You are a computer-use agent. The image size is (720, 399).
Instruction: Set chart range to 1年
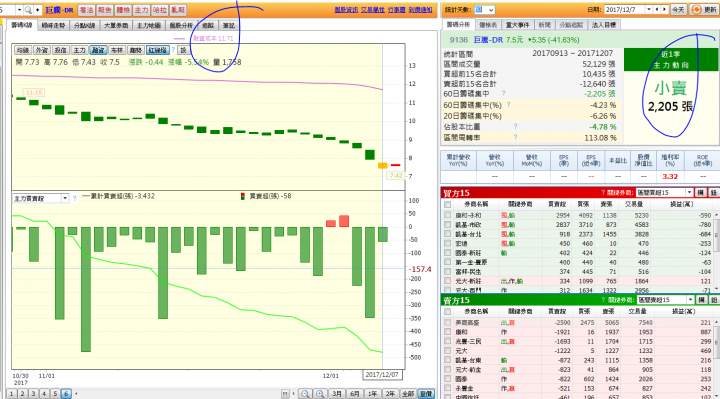(x=372, y=393)
